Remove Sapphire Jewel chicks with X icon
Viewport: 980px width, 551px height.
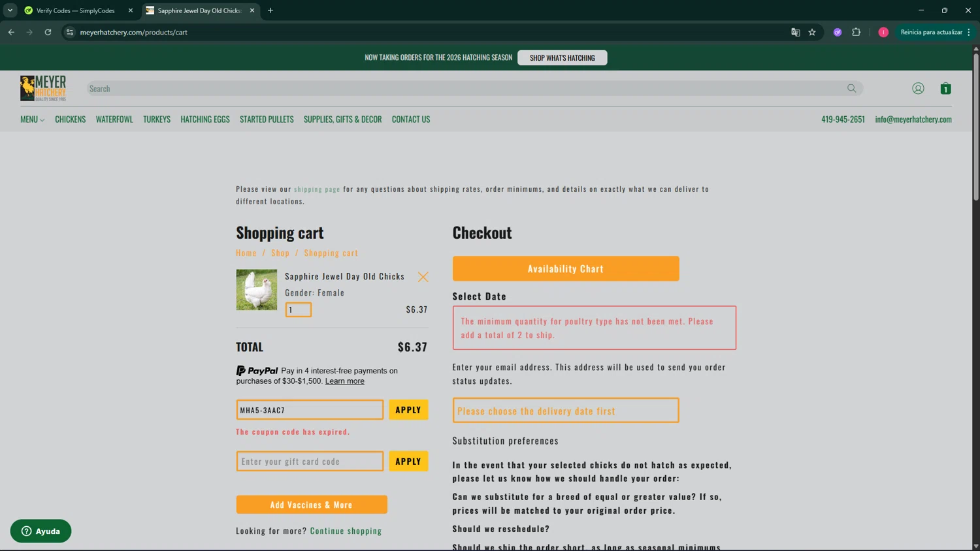click(x=423, y=277)
